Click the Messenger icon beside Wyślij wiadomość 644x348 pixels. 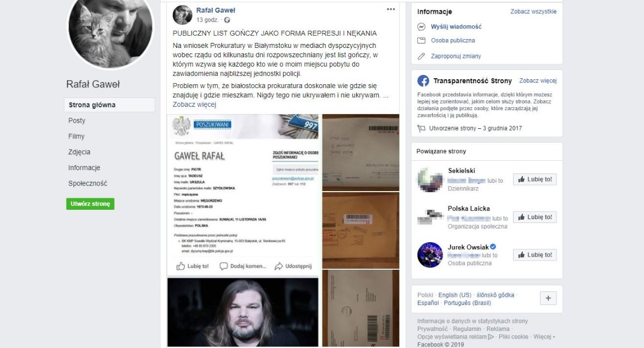(421, 27)
